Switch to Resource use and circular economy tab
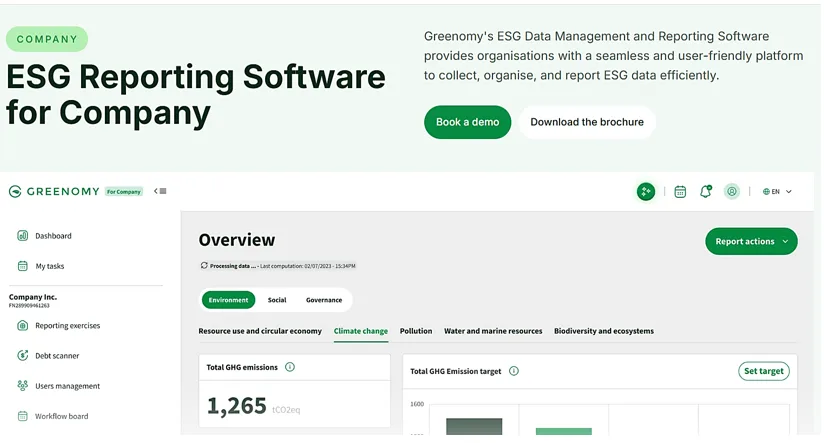Image resolution: width=824 pixels, height=443 pixels. (x=260, y=331)
